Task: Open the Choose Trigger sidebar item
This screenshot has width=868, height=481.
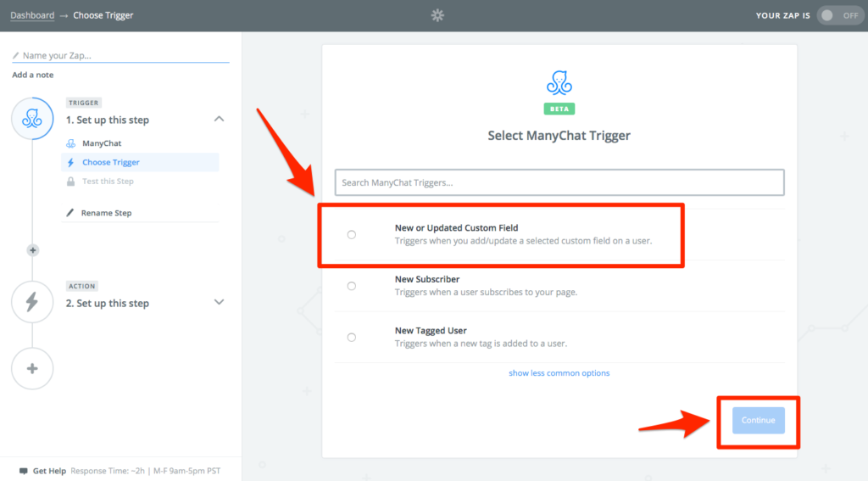Action: click(110, 162)
